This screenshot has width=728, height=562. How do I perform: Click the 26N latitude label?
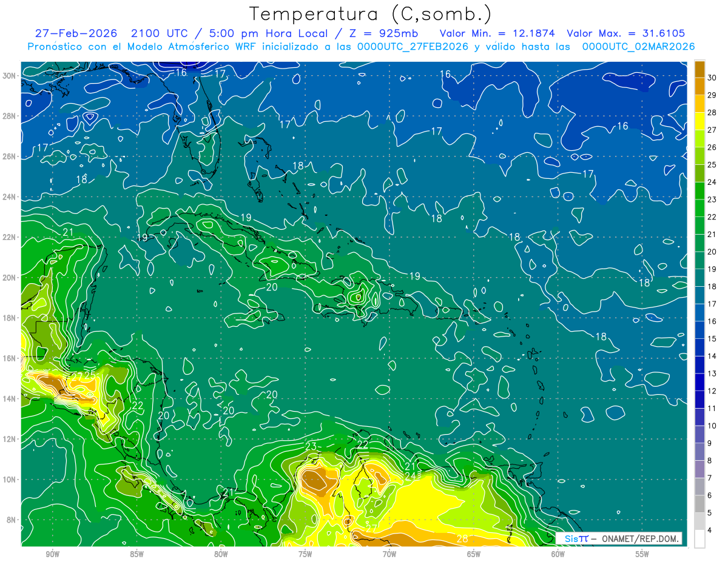tap(10, 156)
